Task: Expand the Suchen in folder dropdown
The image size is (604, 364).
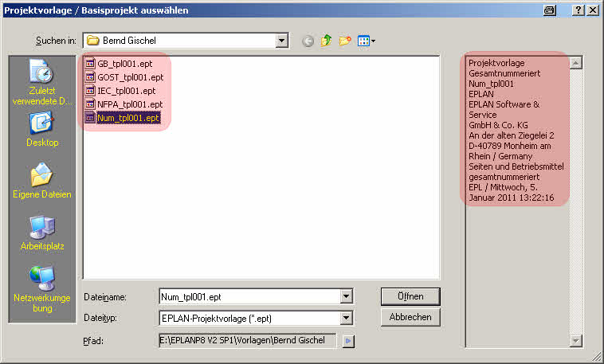Action: pos(282,41)
